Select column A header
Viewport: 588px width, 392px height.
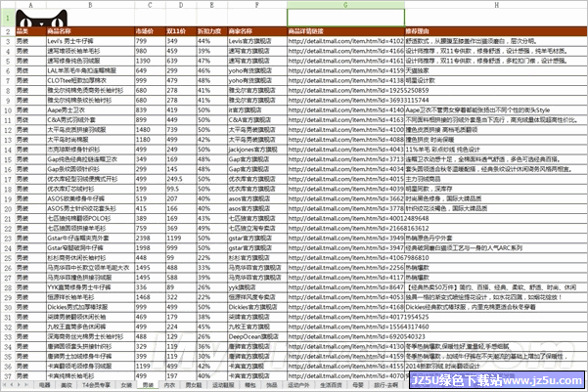(x=30, y=5)
